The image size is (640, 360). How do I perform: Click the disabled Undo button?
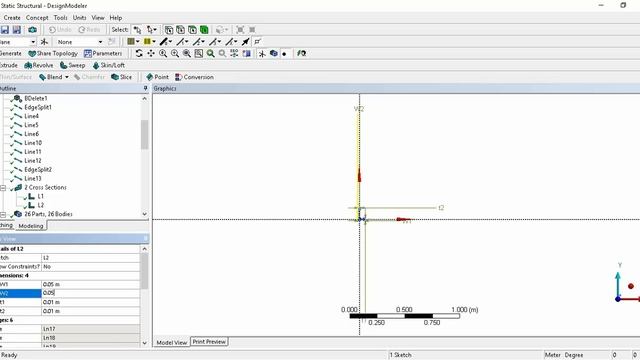coord(60,30)
